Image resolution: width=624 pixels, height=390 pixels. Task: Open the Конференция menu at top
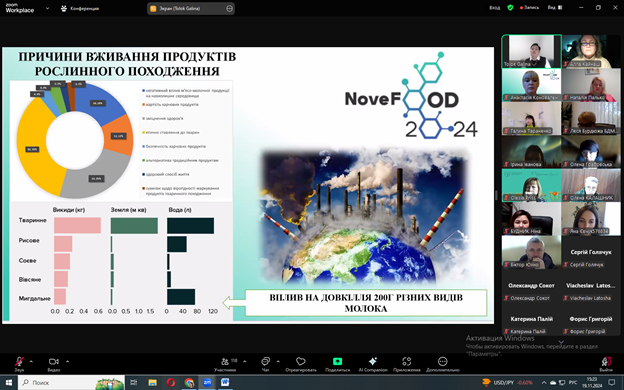(x=80, y=8)
